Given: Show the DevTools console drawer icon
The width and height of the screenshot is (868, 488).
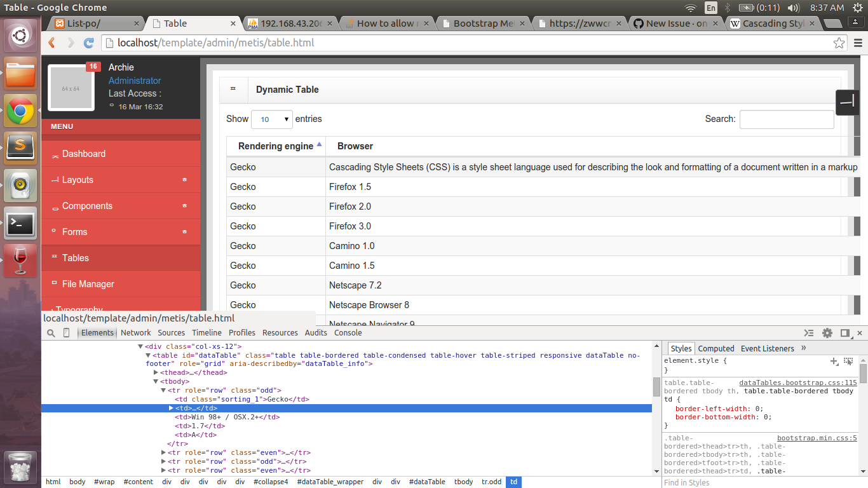Looking at the screenshot, I should (x=809, y=333).
